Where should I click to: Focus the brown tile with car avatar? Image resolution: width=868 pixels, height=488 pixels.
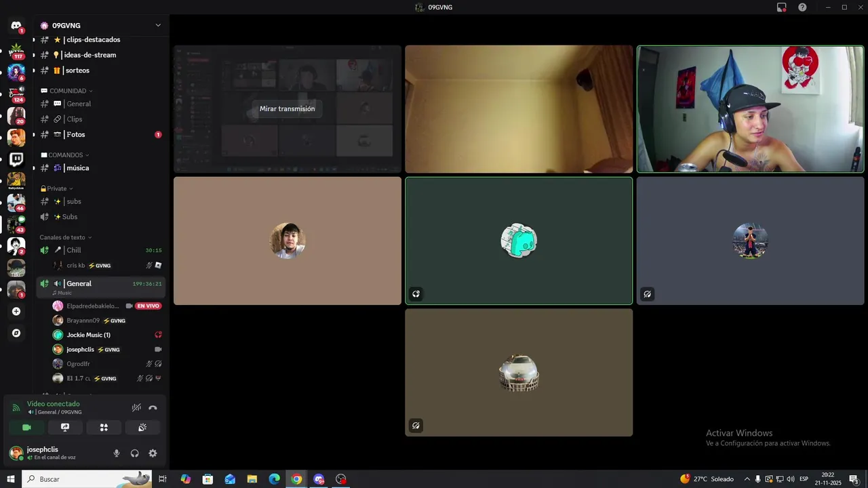tap(519, 373)
